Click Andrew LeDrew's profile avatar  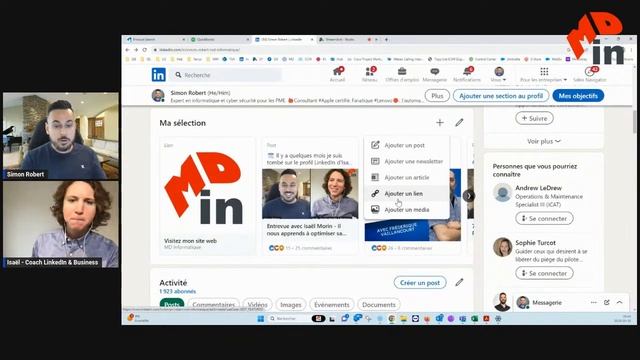click(502, 192)
